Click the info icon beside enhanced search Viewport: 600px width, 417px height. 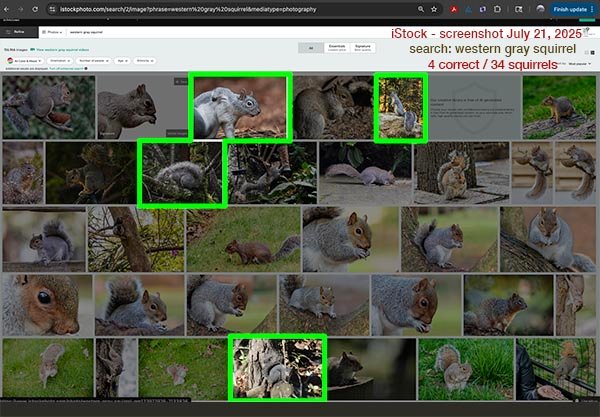86,68
